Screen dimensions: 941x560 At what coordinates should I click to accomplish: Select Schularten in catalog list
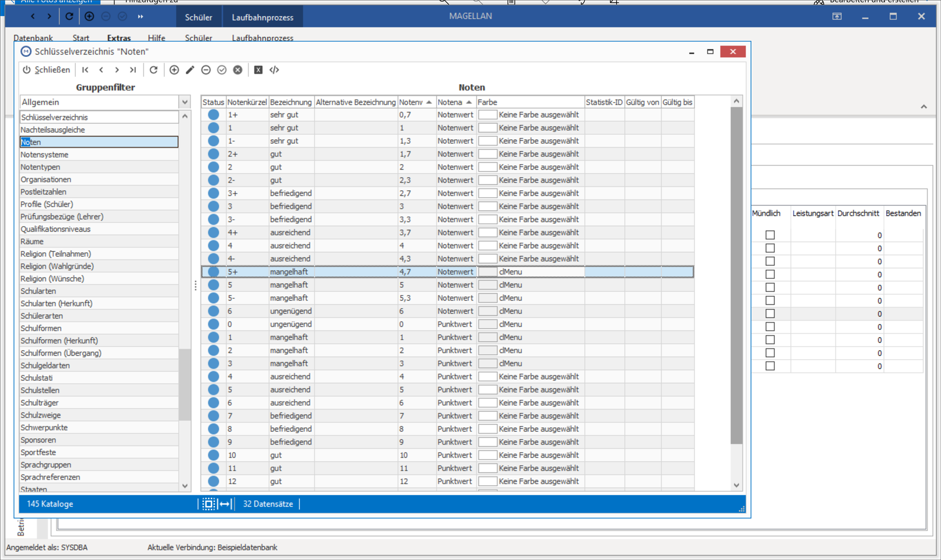(99, 291)
